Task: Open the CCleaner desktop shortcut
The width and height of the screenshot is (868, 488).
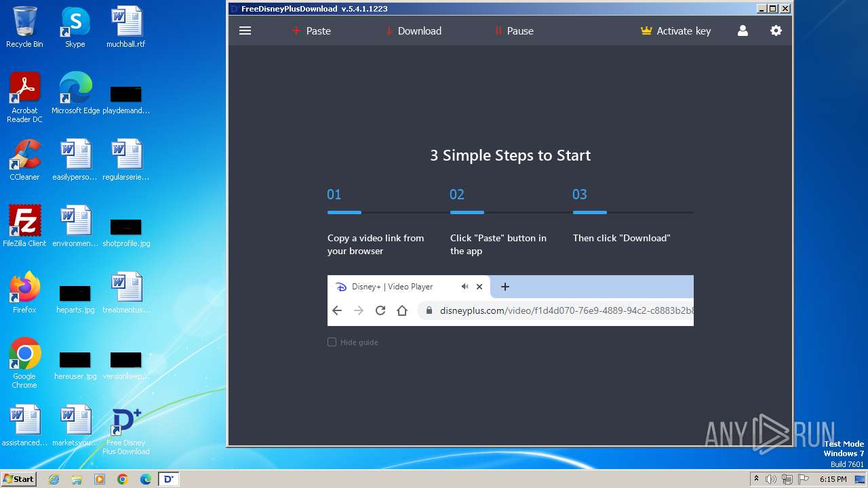Action: point(24,160)
